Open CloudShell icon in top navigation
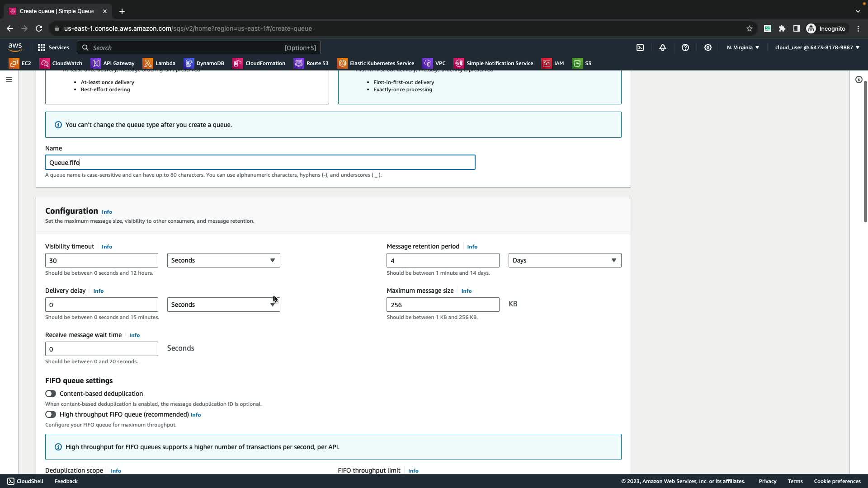The width and height of the screenshot is (868, 488). [640, 47]
